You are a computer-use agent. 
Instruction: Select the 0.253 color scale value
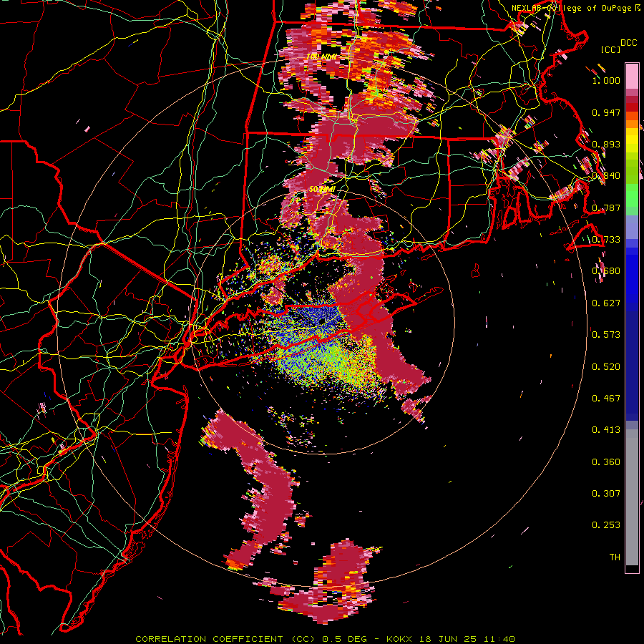(606, 525)
